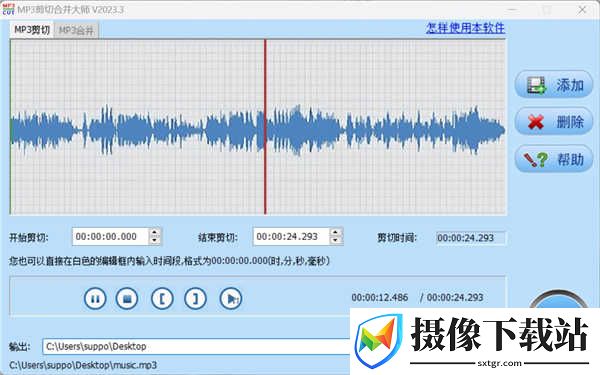Increase 结束剪切 end time with up arrow
600x375 pixels.
point(336,232)
